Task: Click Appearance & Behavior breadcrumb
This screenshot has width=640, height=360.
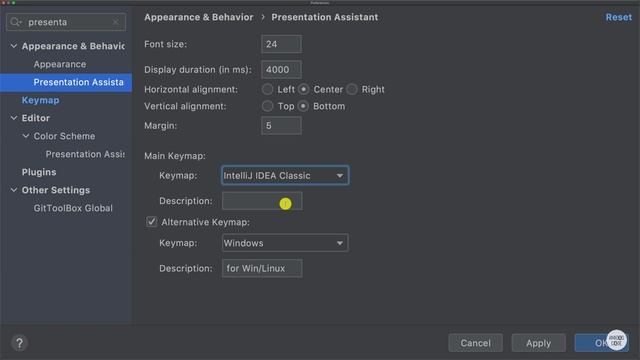Action: click(x=198, y=17)
